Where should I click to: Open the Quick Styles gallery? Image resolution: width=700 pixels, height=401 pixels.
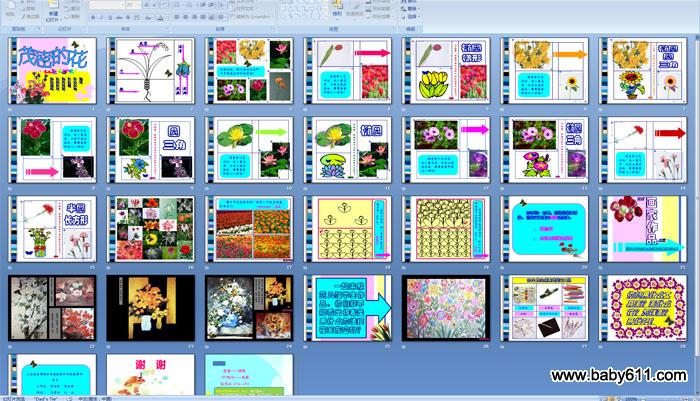tap(354, 9)
